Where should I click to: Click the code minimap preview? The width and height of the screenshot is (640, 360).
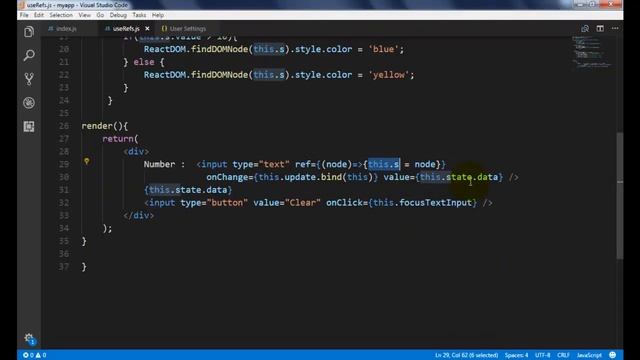[592, 52]
